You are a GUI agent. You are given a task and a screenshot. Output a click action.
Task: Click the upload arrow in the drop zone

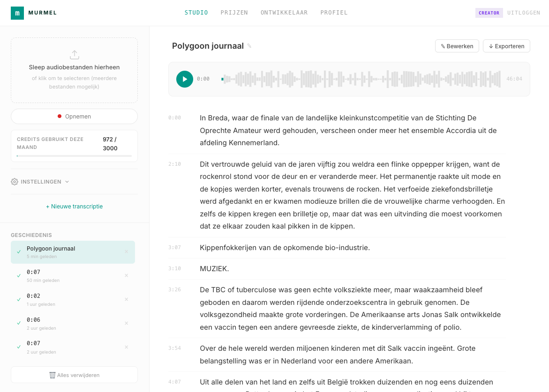74,54
